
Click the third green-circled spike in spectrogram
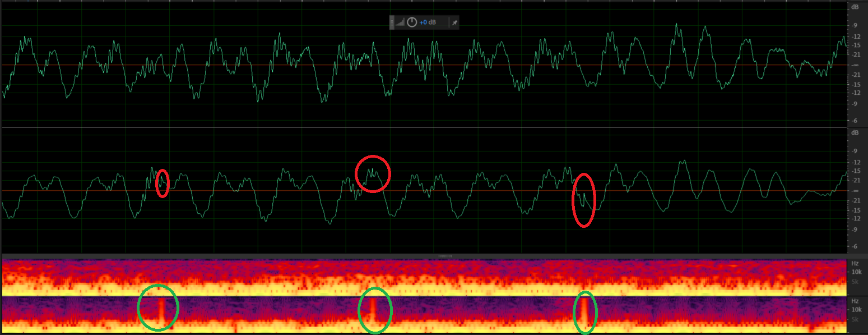(x=584, y=311)
